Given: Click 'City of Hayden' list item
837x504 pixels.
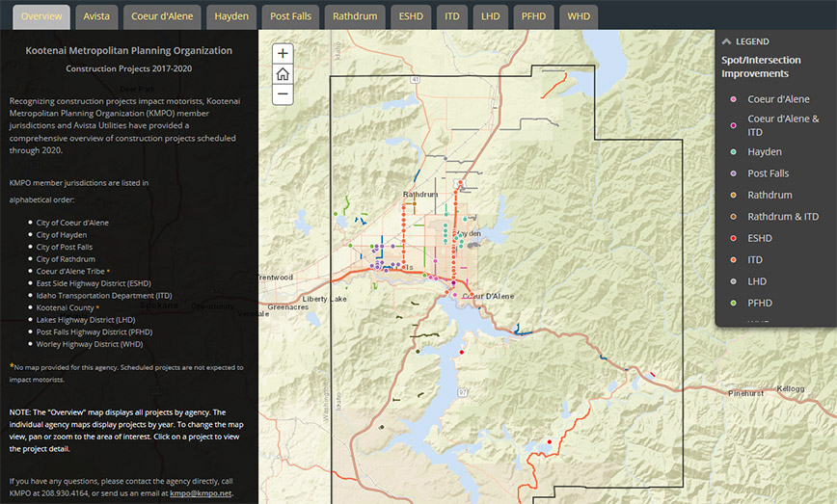Looking at the screenshot, I should tap(62, 235).
